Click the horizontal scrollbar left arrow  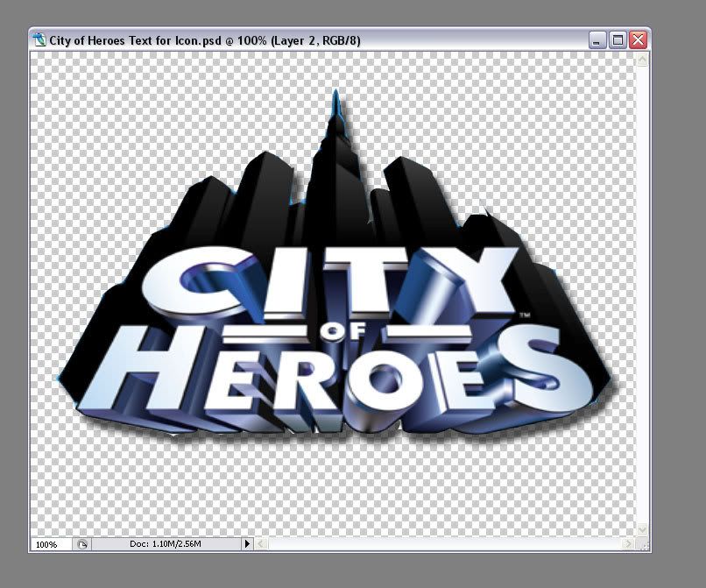click(261, 544)
